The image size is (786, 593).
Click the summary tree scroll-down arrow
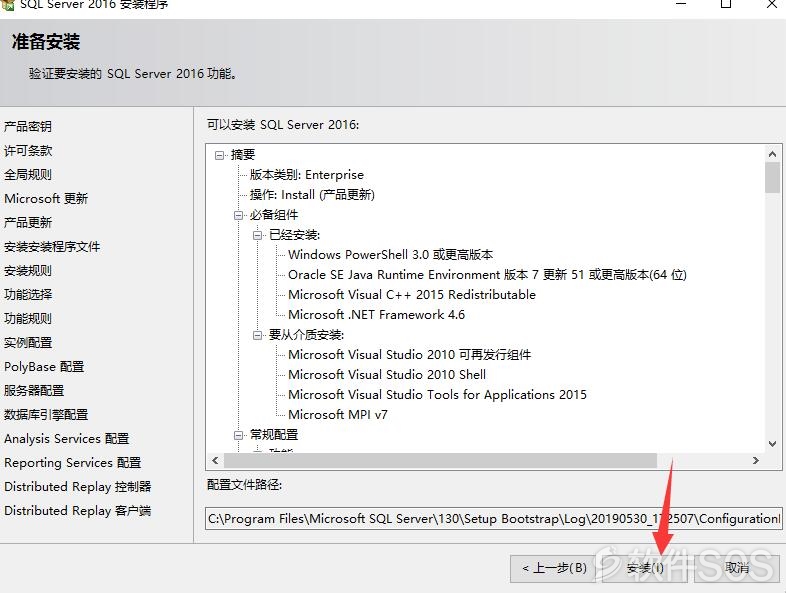pos(772,444)
